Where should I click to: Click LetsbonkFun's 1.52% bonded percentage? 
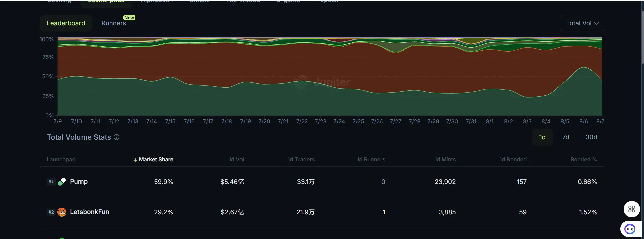[588, 212]
